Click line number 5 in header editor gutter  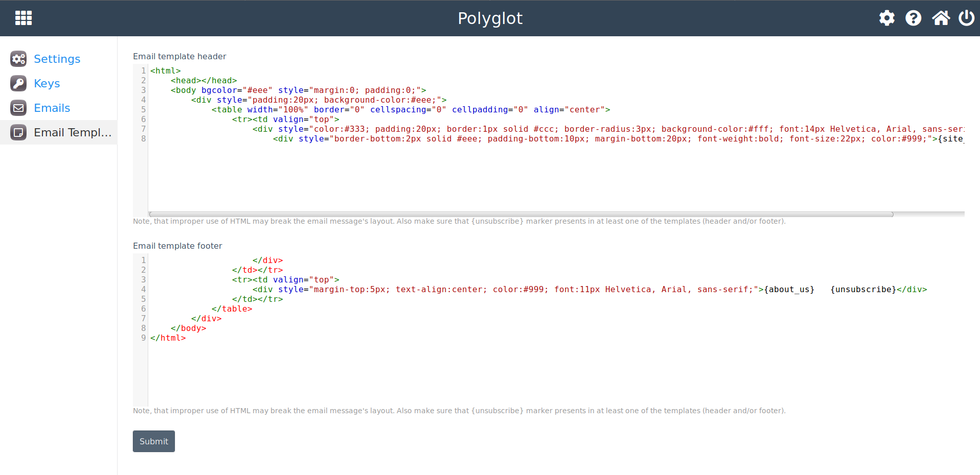pyautogui.click(x=143, y=110)
